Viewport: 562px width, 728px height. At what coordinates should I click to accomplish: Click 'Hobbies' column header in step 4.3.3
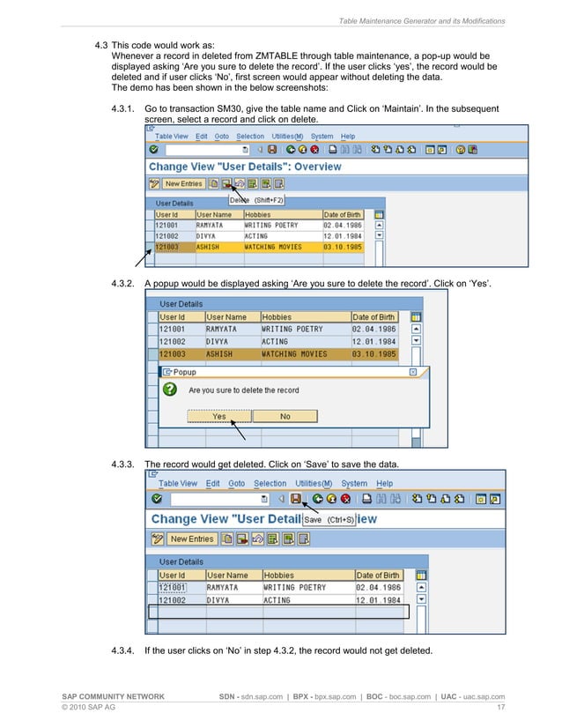(x=309, y=576)
